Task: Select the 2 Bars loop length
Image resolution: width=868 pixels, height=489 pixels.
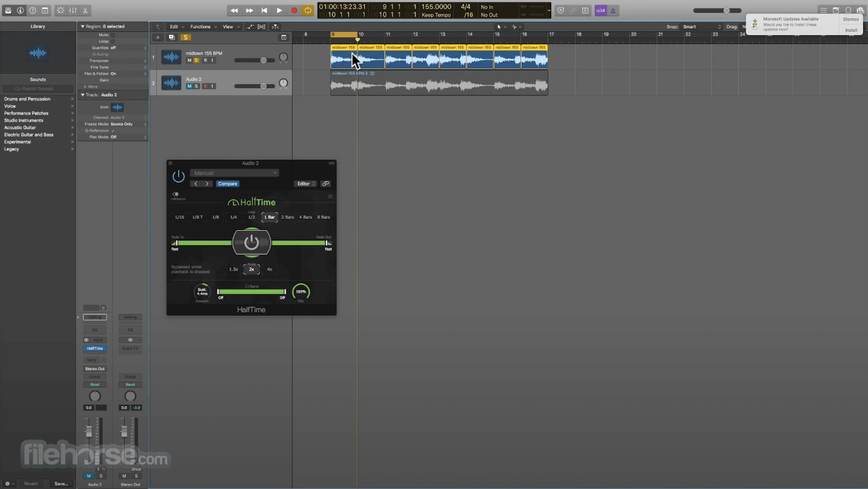Action: pyautogui.click(x=288, y=217)
